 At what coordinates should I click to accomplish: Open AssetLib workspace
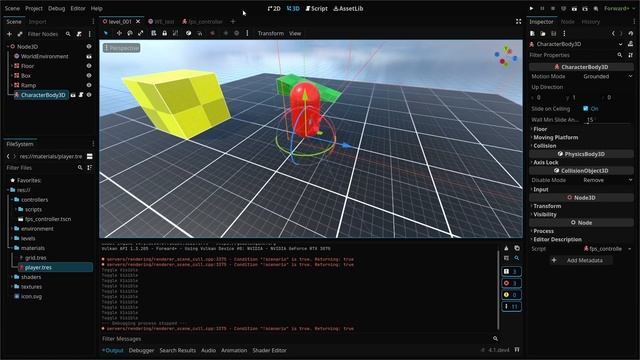click(x=348, y=8)
